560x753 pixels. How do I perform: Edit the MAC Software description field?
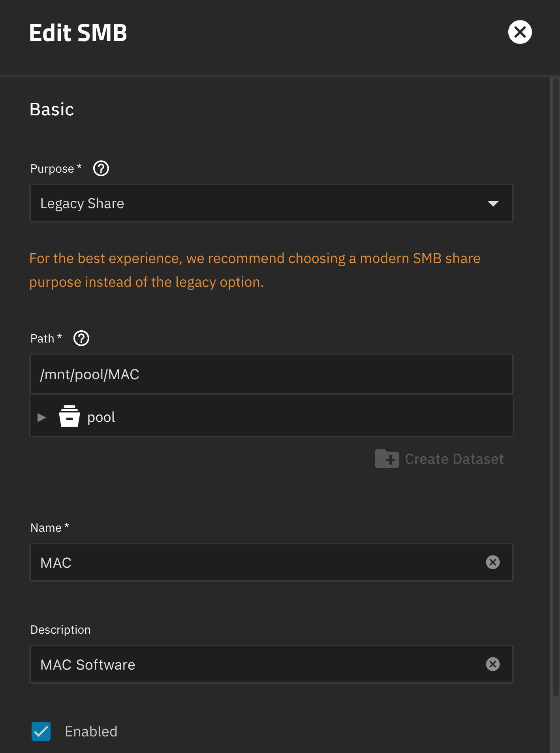(257, 665)
